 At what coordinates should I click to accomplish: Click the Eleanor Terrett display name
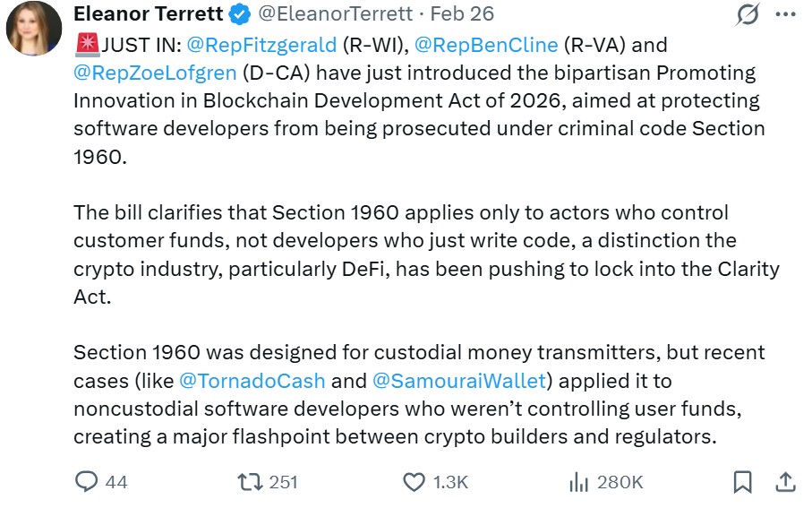click(148, 14)
